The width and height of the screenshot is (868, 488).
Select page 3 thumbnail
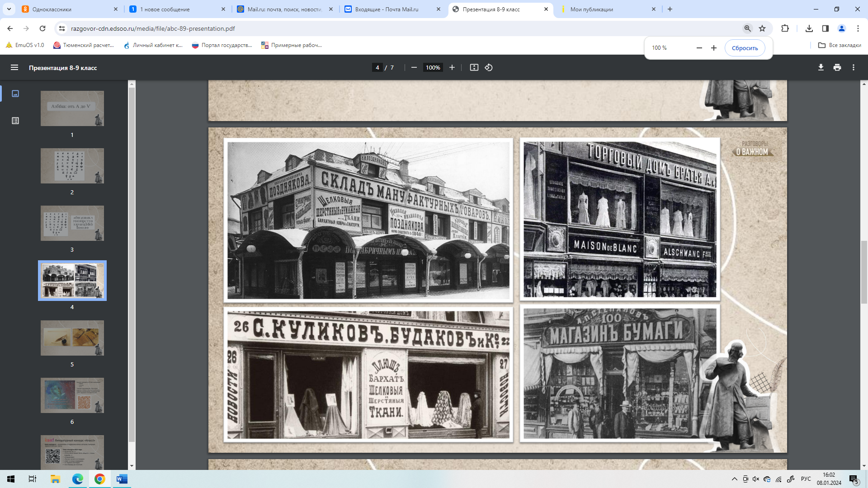72,223
